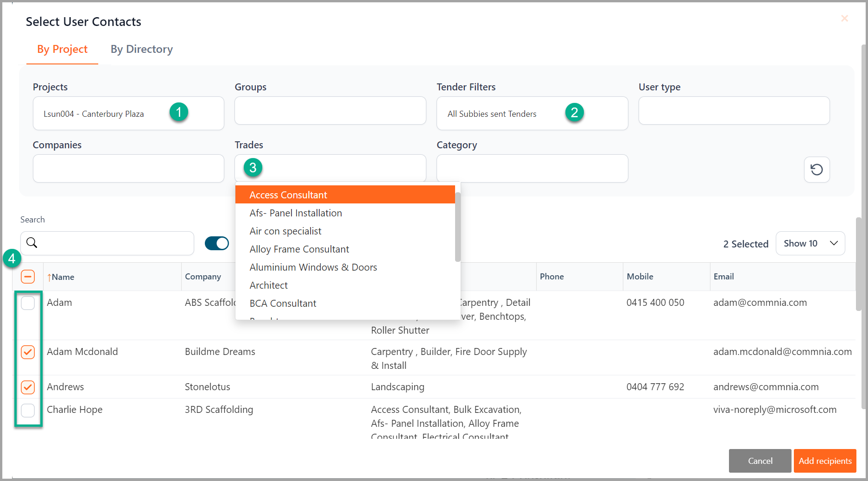Viewport: 868px width, 481px height.
Task: Click the Buildme Dreams company cell
Action: tap(220, 352)
